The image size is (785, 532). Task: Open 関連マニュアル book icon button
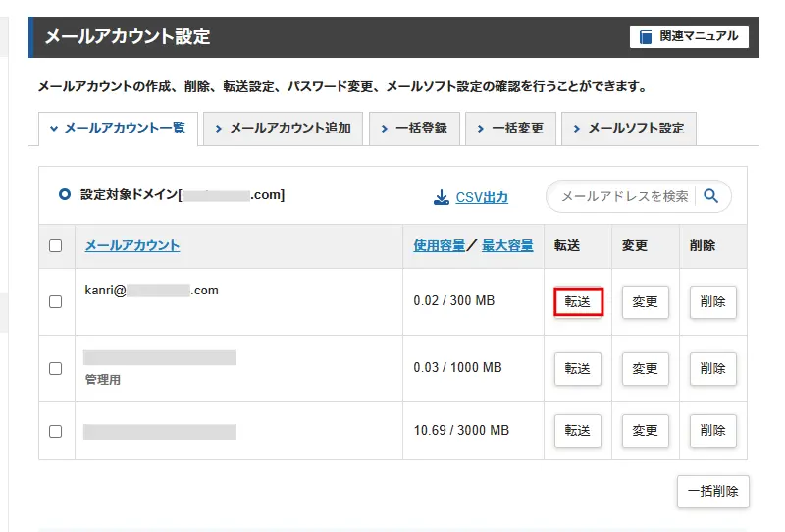click(x=689, y=37)
